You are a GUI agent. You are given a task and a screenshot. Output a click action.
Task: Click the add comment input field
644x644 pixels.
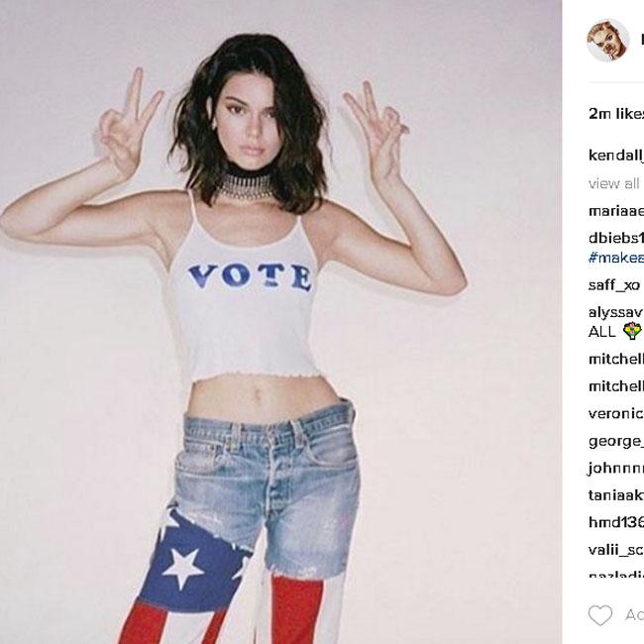(x=634, y=615)
